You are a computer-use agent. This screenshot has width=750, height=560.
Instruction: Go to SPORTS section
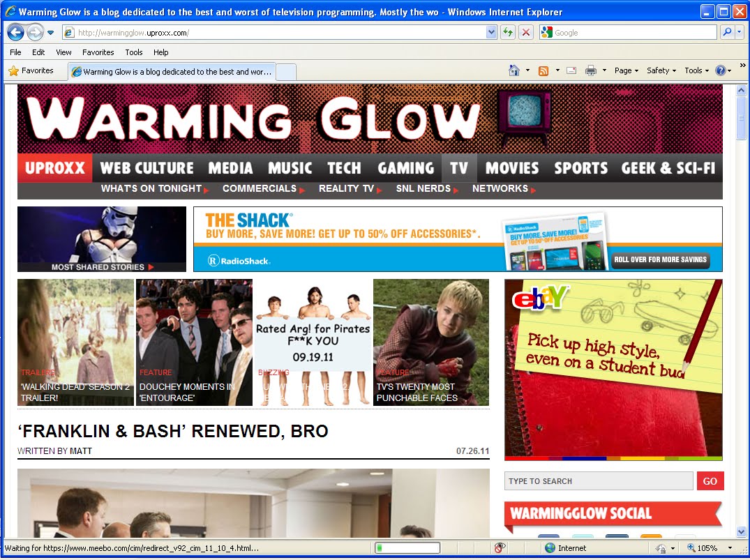pos(580,168)
